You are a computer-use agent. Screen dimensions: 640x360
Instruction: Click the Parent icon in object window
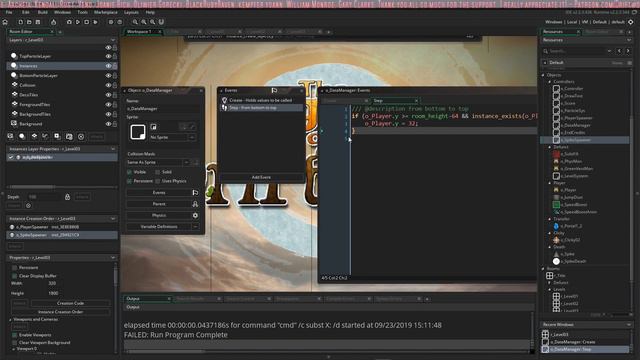(x=195, y=204)
